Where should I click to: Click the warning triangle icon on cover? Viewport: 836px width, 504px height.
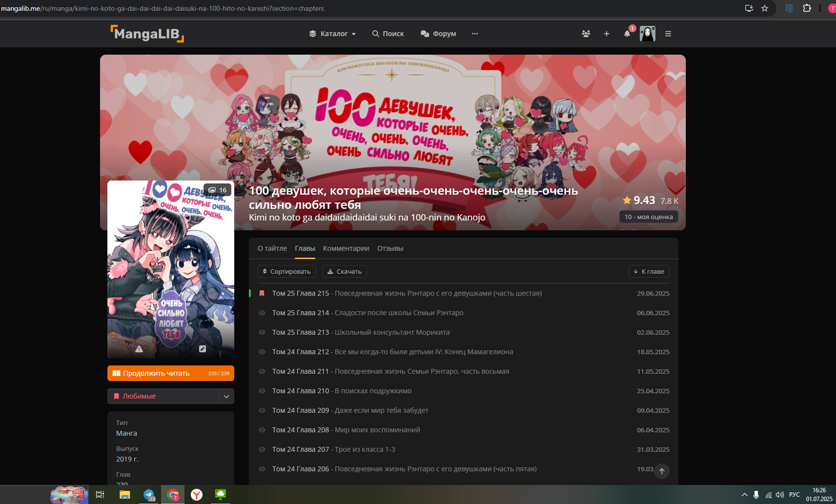(x=139, y=349)
